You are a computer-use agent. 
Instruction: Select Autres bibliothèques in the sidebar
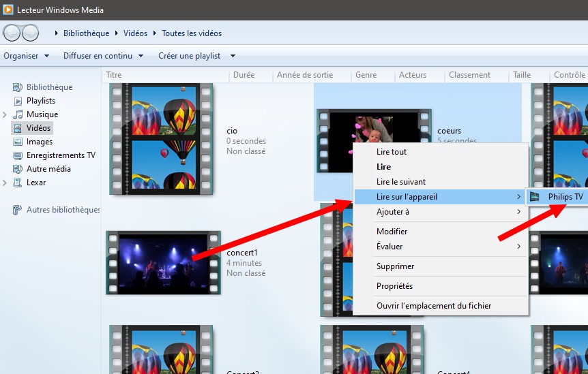(x=63, y=210)
